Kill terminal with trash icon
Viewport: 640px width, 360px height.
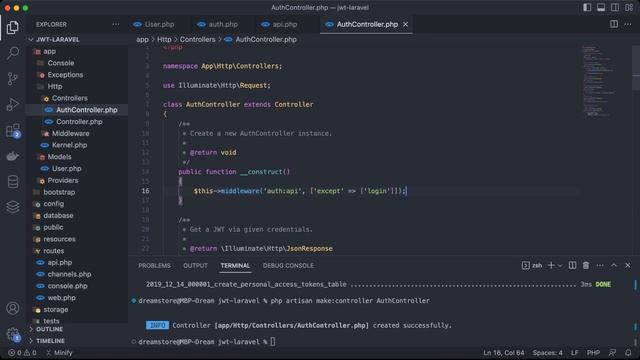point(586,265)
